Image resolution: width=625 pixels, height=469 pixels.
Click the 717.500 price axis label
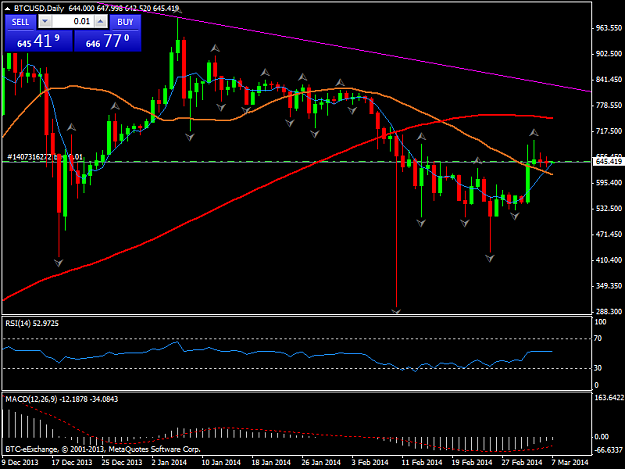(x=609, y=131)
